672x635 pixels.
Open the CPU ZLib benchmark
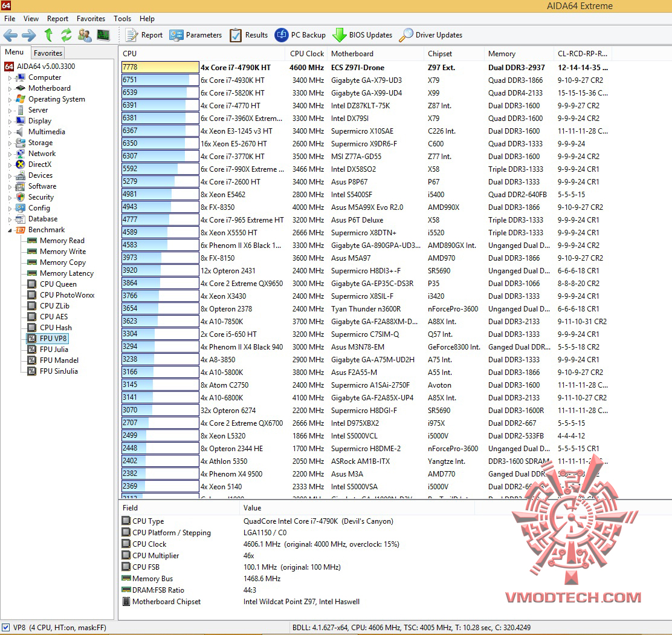pos(48,306)
